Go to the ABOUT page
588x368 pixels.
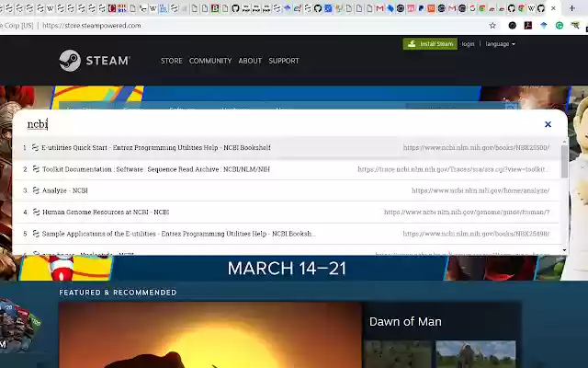(x=250, y=61)
